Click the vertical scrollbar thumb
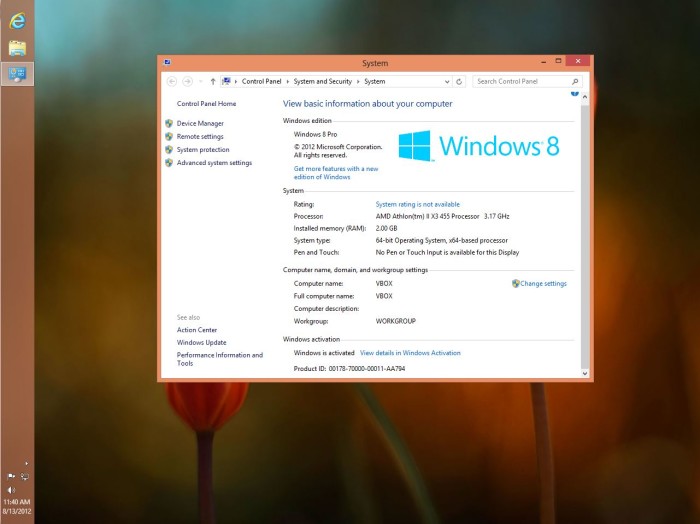Viewport: 700px width, 524px height. [585, 235]
